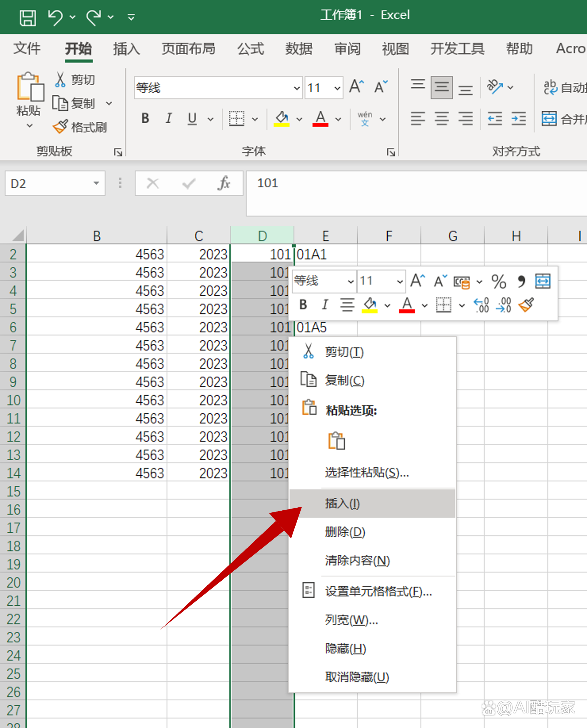
Task: Open the ribbon font color dropdown arrow
Action: (x=338, y=119)
